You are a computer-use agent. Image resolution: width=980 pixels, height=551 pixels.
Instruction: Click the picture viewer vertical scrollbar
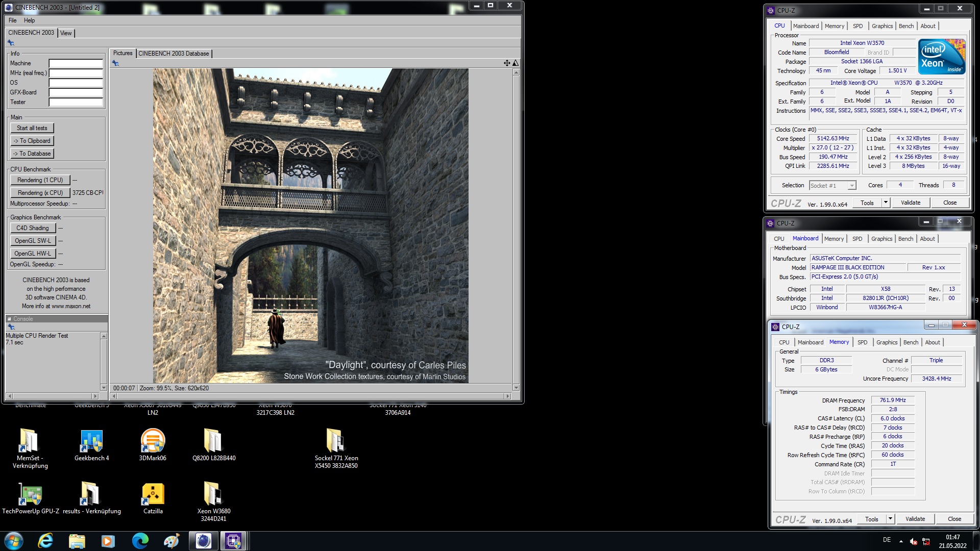[516, 230]
